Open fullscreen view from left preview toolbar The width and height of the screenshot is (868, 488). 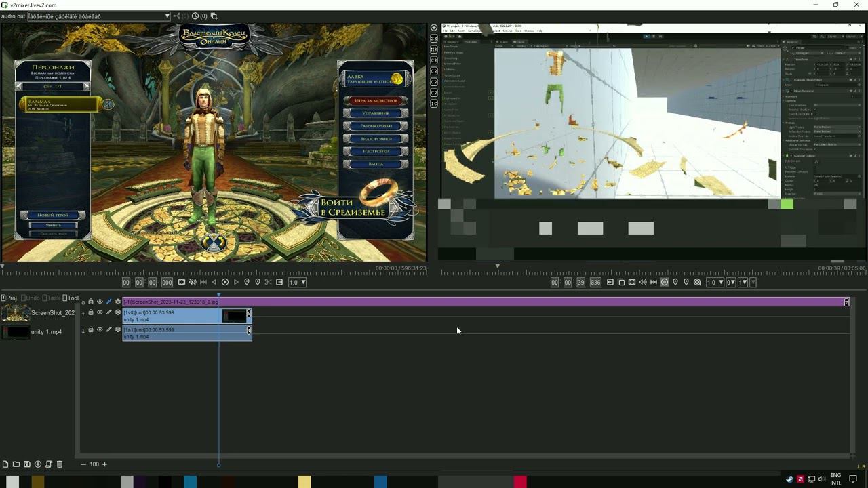pyautogui.click(x=182, y=282)
